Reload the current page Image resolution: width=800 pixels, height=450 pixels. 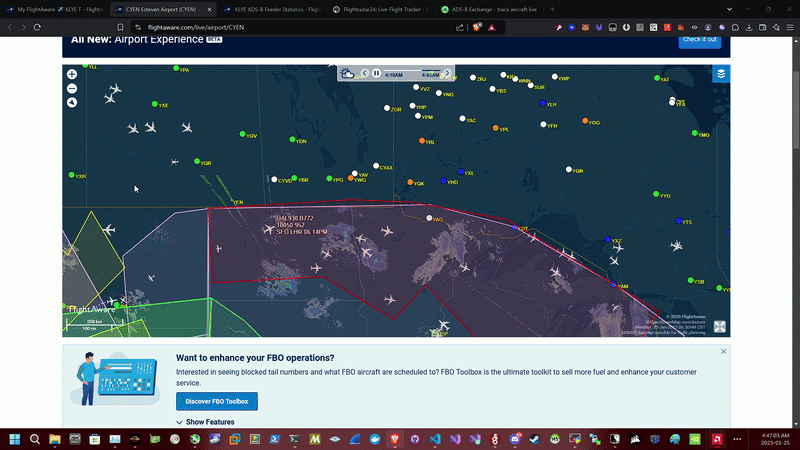[37, 27]
